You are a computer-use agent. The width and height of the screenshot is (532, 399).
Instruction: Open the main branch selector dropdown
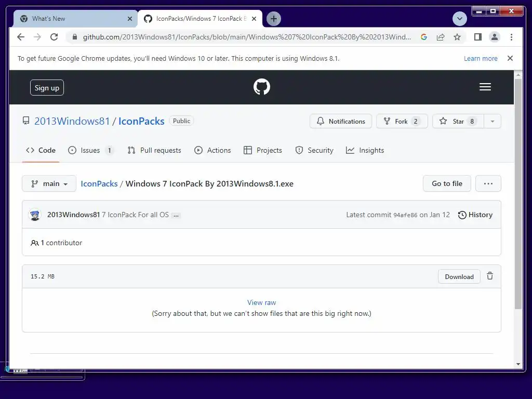click(x=49, y=183)
